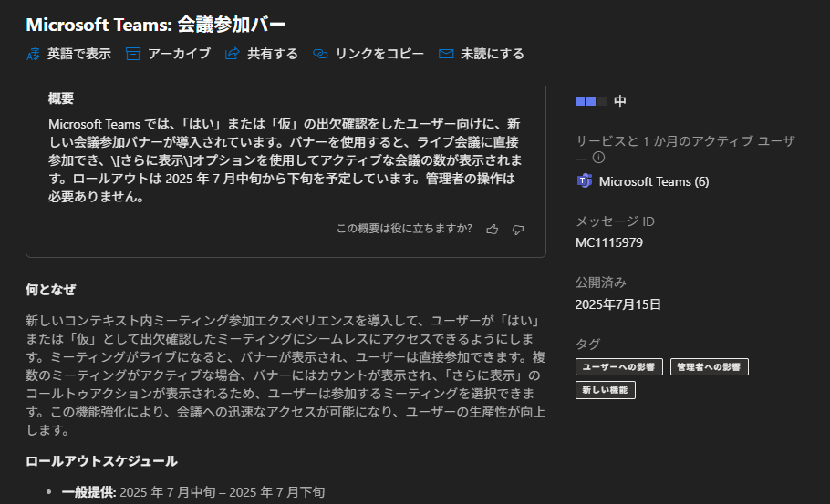The width and height of the screenshot is (830, 504).
Task: Give the summary a thumbs down
Action: click(x=518, y=229)
